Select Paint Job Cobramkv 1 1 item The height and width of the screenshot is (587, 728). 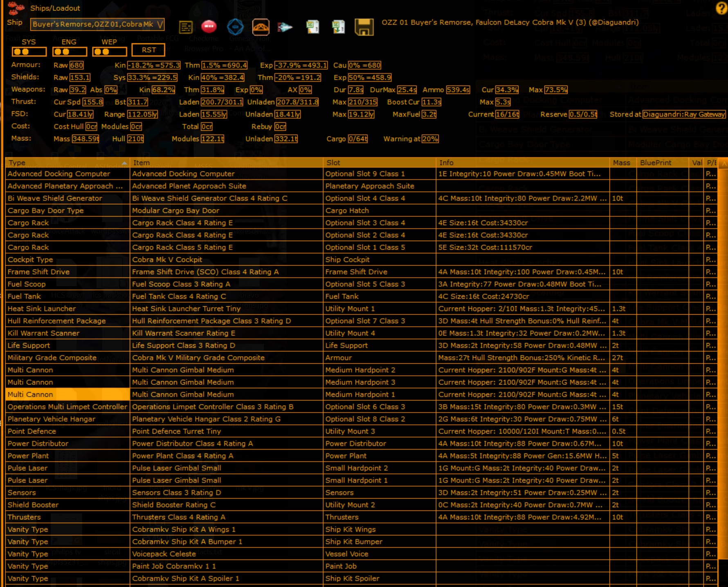pyautogui.click(x=226, y=566)
